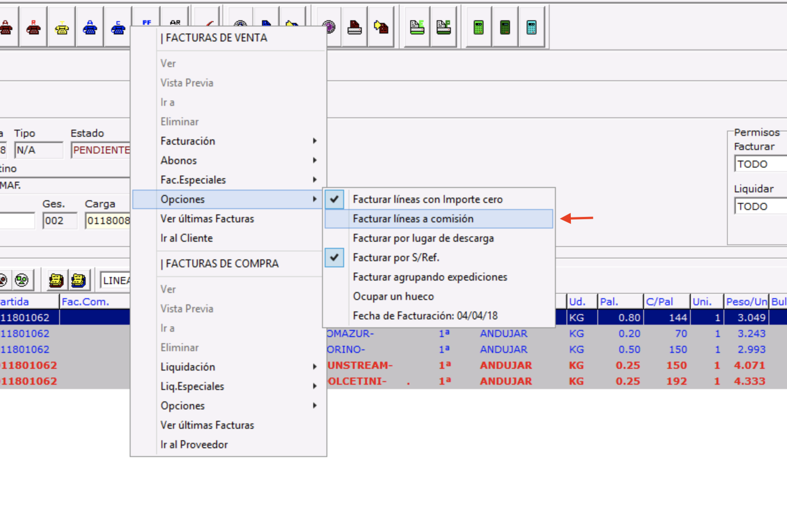
Task: Select Ver últimas Facturas under Facturas de Venta
Action: point(207,219)
